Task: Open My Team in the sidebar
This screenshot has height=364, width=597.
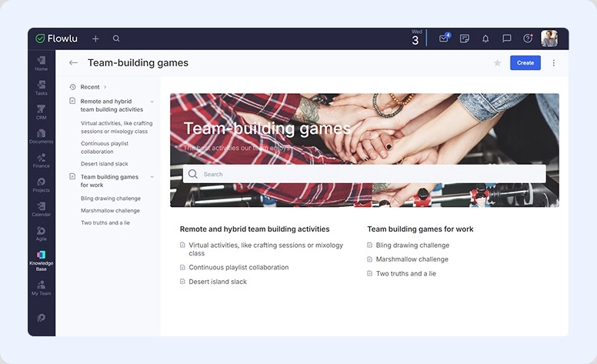Action: tap(41, 289)
